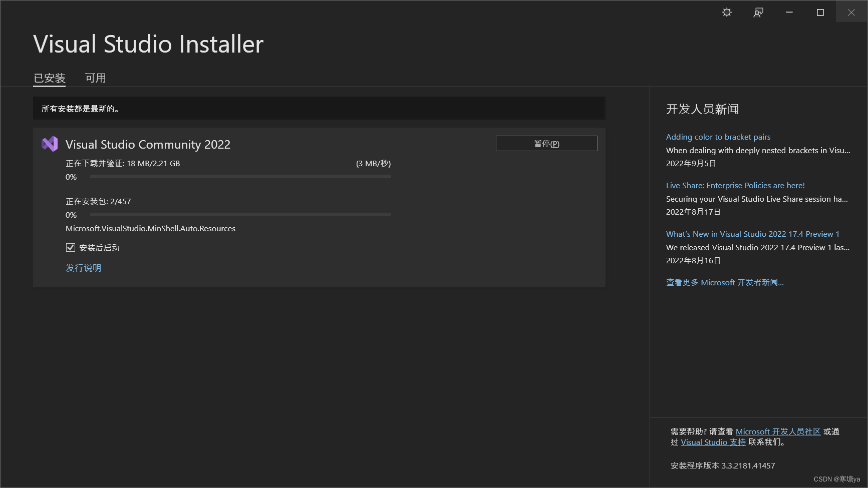This screenshot has height=488, width=868.
Task: Click the 正在下载并验证: 18 MB/2.21 GB text
Action: click(x=123, y=163)
